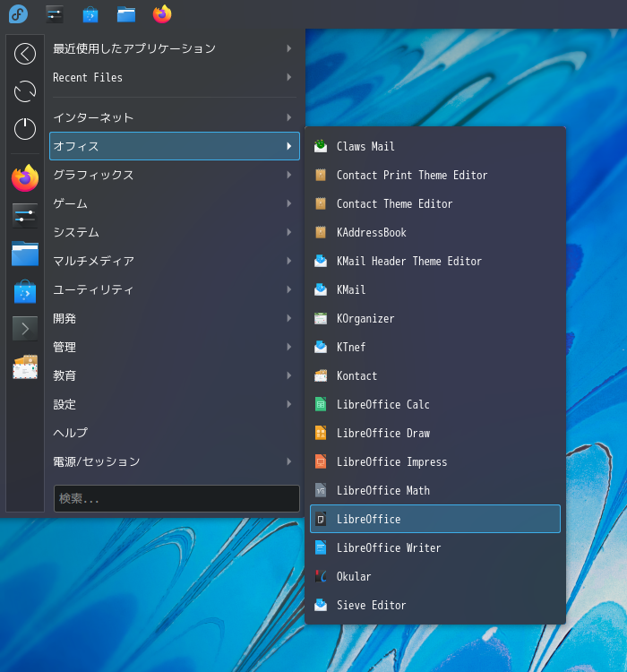Launch Firefox from the top panel
The image size is (627, 672).
162,14
